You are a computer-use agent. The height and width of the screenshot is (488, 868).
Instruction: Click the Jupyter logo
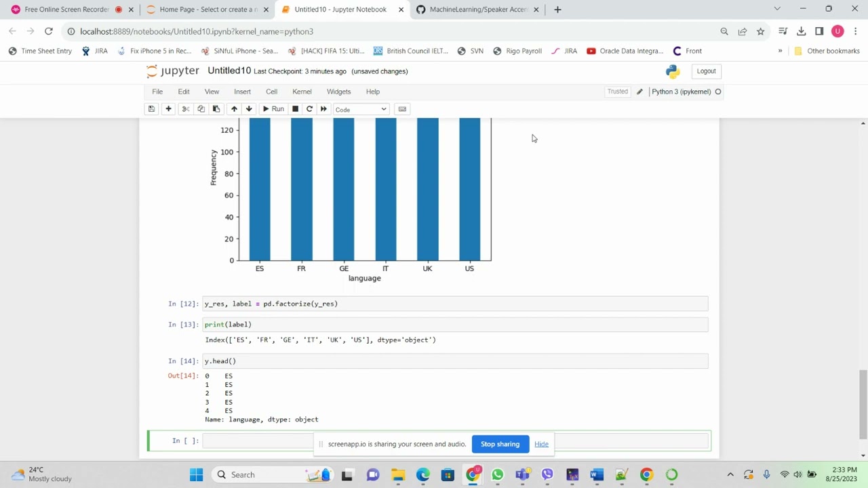pos(173,71)
